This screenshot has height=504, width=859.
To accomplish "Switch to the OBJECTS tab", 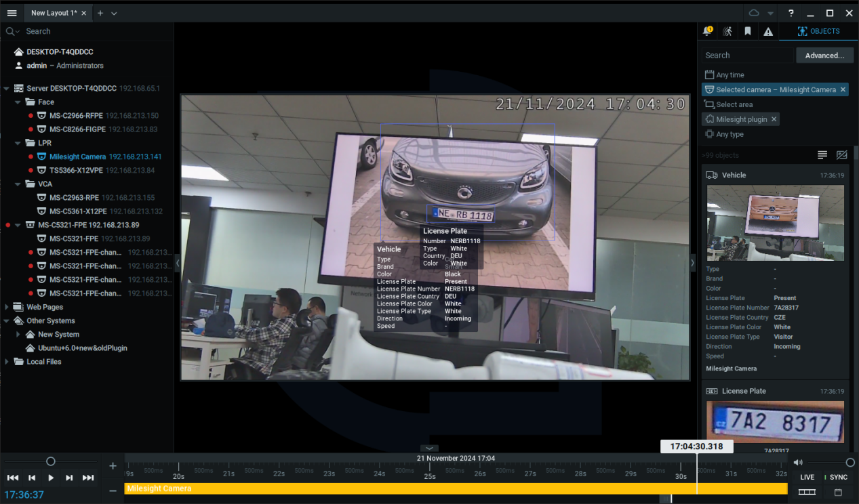I will click(818, 31).
